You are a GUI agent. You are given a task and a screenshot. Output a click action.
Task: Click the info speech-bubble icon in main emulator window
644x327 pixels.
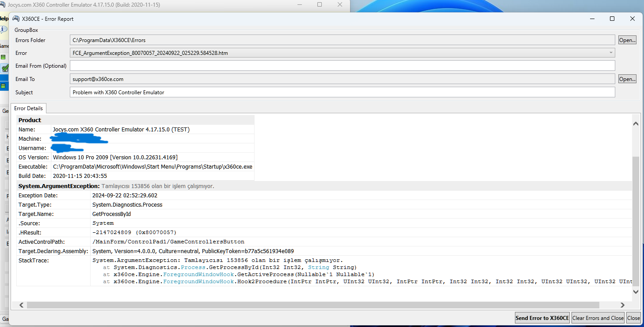click(4, 29)
